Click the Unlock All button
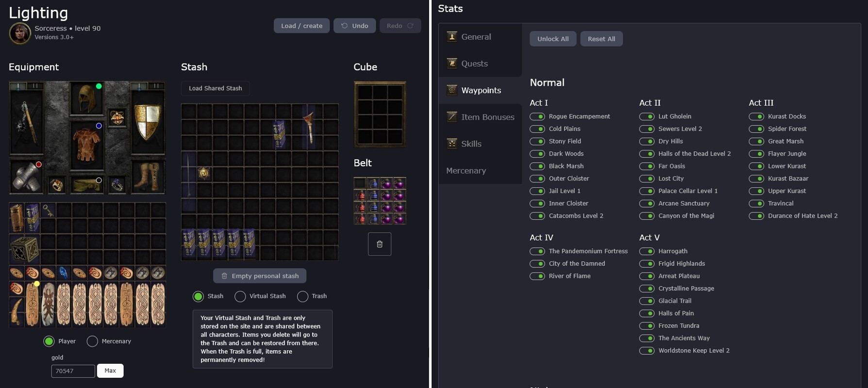The width and height of the screenshot is (868, 388). (553, 39)
